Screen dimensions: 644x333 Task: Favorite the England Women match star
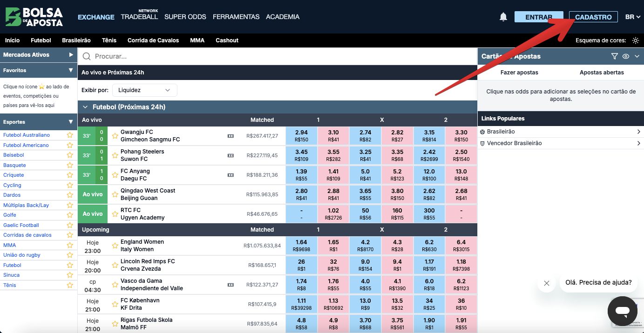click(x=115, y=246)
